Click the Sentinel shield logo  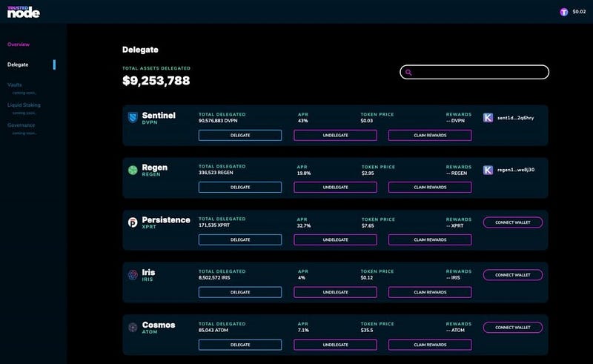[133, 118]
